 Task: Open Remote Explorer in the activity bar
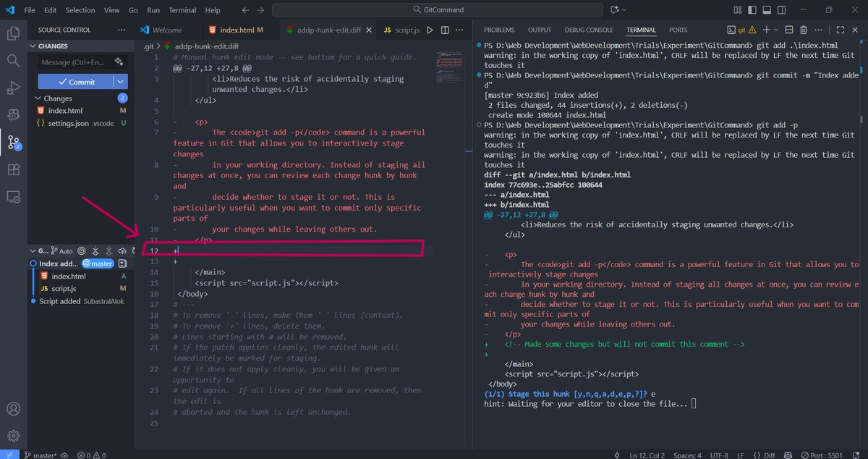[13, 196]
